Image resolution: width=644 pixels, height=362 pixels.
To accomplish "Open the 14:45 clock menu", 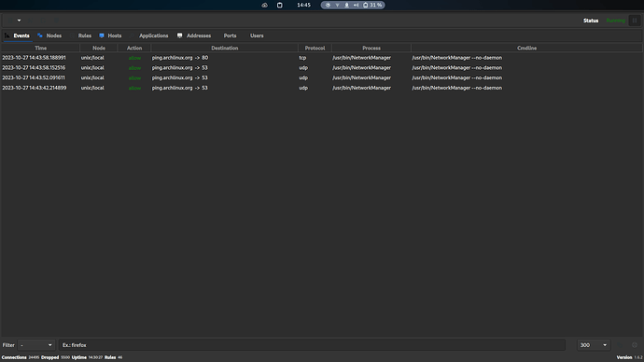I will click(x=304, y=5).
